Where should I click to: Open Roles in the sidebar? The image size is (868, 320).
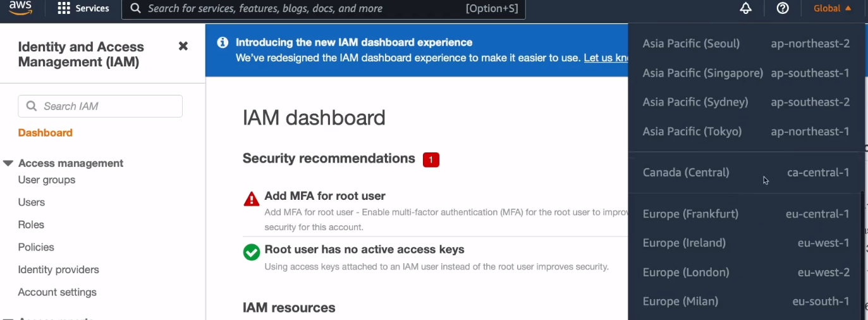click(x=31, y=225)
